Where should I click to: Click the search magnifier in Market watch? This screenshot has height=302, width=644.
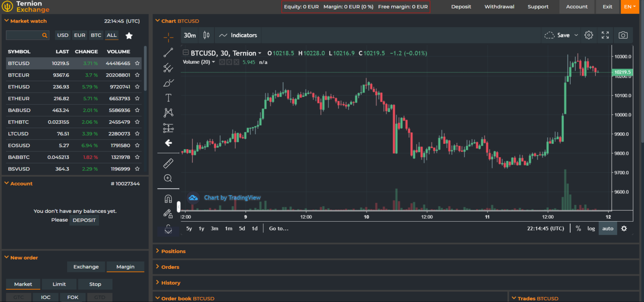(44, 36)
